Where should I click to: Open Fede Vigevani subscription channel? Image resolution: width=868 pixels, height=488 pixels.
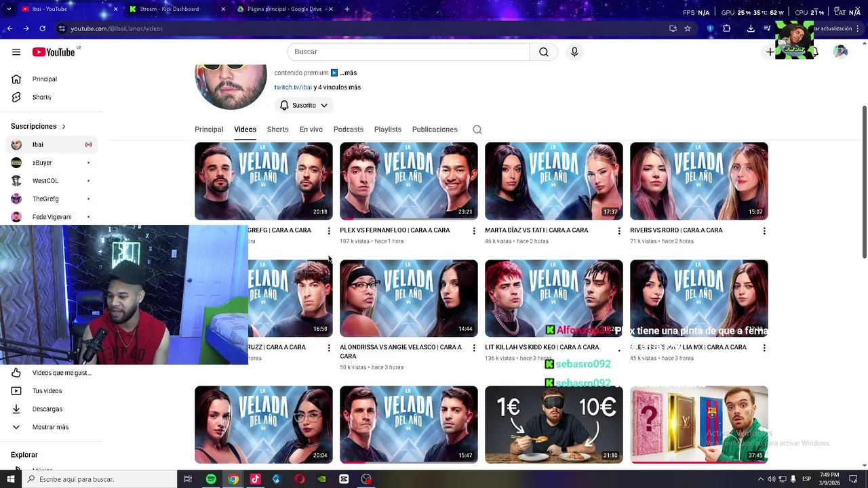tap(52, 218)
